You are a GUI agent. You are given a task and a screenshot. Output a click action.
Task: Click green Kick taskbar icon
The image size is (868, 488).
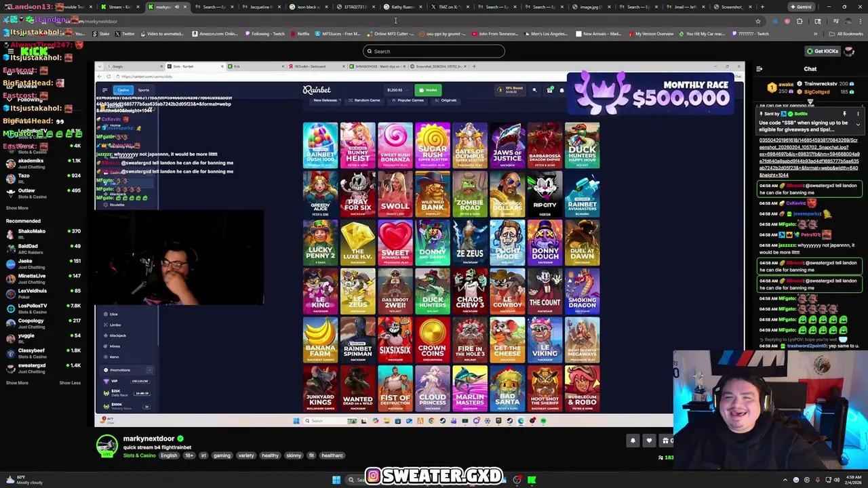click(532, 480)
